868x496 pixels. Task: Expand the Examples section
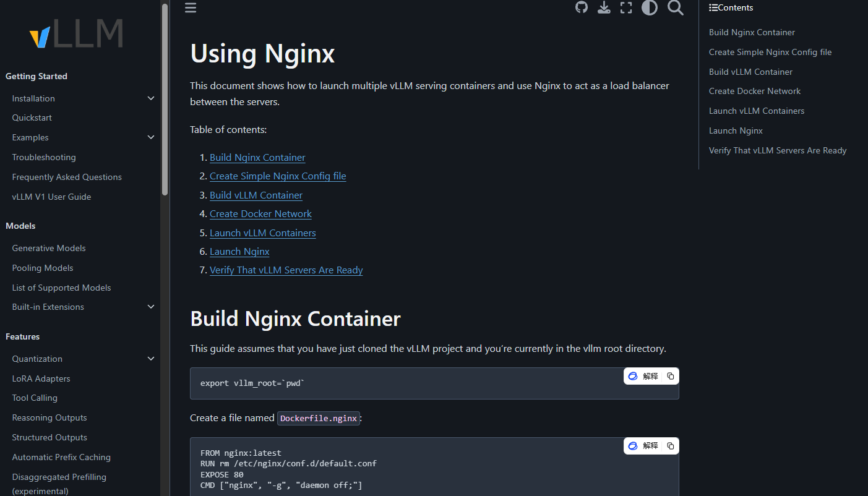click(151, 137)
